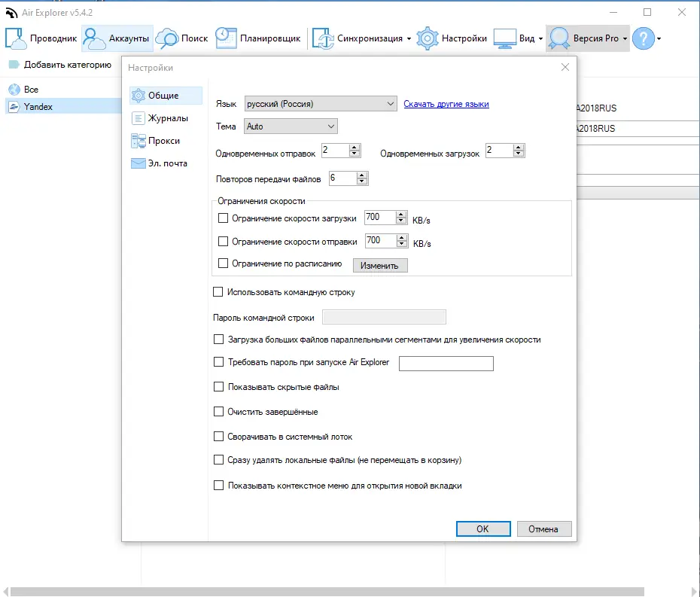Open the Настройки gear icon in toolbar
The height and width of the screenshot is (597, 700).
[x=428, y=38]
